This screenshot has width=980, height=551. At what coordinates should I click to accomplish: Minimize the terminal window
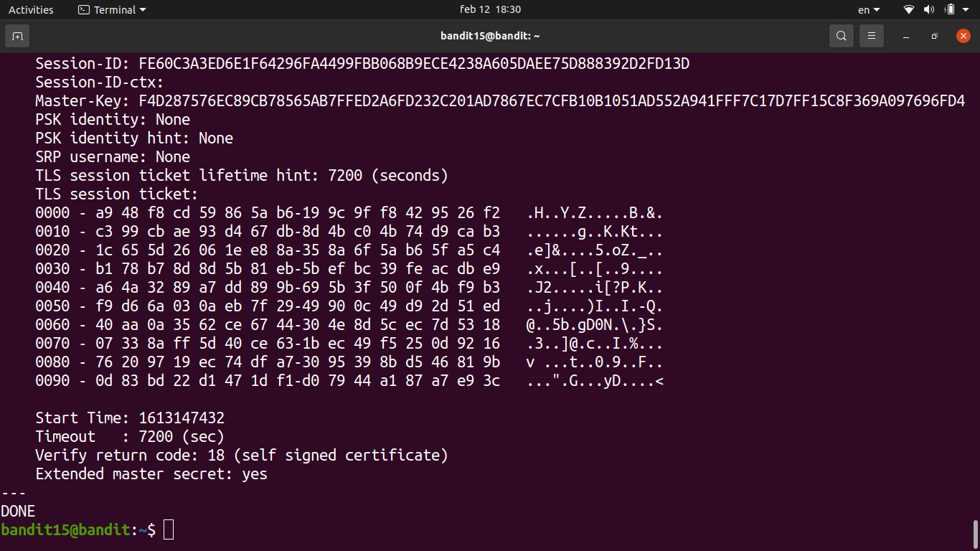(906, 36)
